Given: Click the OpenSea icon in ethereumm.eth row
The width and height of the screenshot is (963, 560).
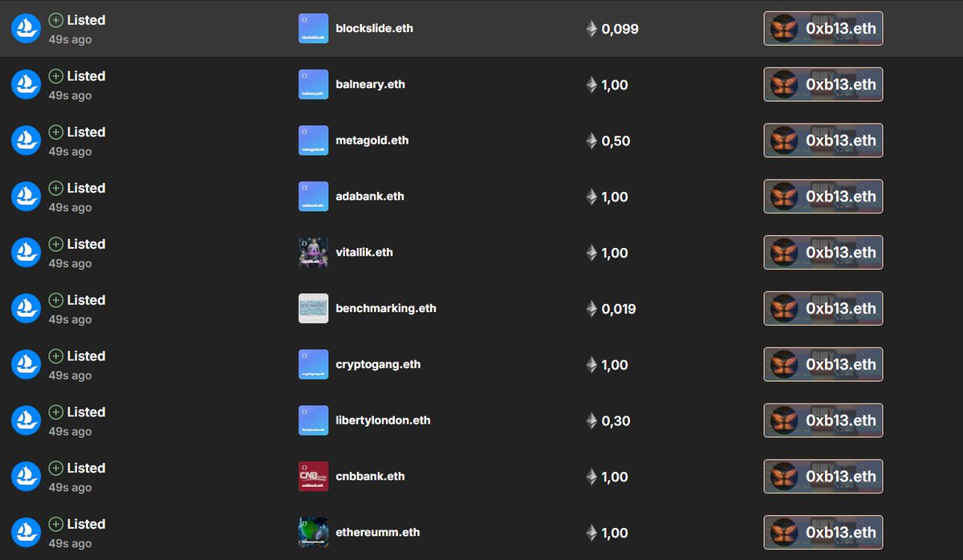Looking at the screenshot, I should pyautogui.click(x=26, y=533).
